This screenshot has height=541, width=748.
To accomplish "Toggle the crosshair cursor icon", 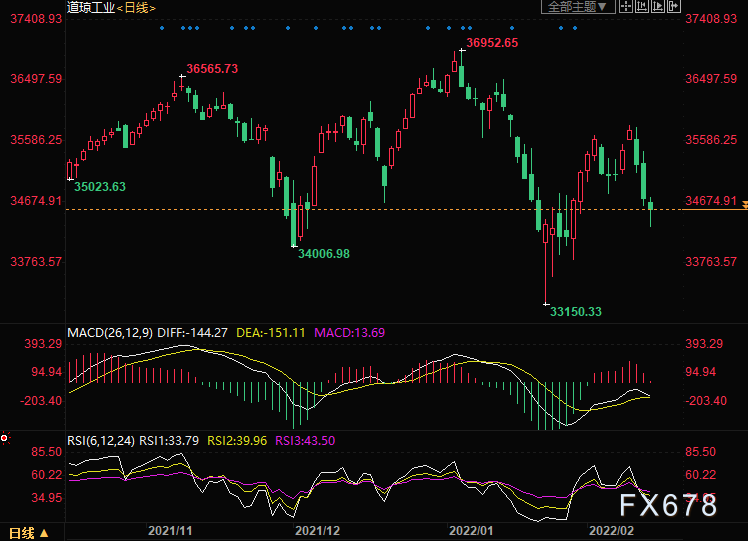I will [625, 6].
